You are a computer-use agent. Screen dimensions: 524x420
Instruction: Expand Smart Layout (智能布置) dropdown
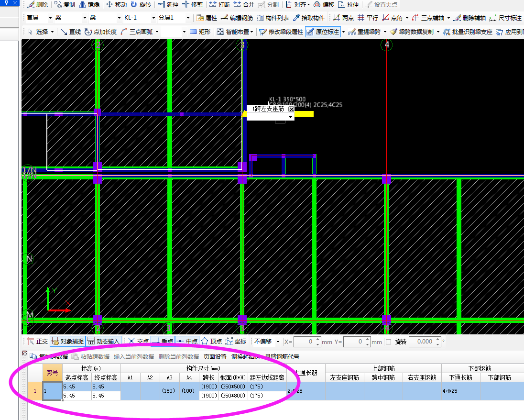point(251,32)
